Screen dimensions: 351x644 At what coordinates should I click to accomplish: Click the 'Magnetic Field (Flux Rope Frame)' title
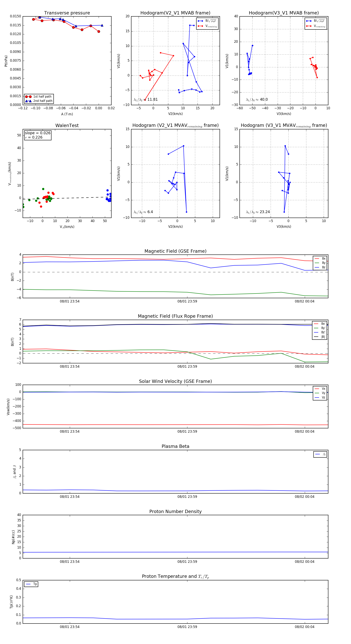click(175, 316)
